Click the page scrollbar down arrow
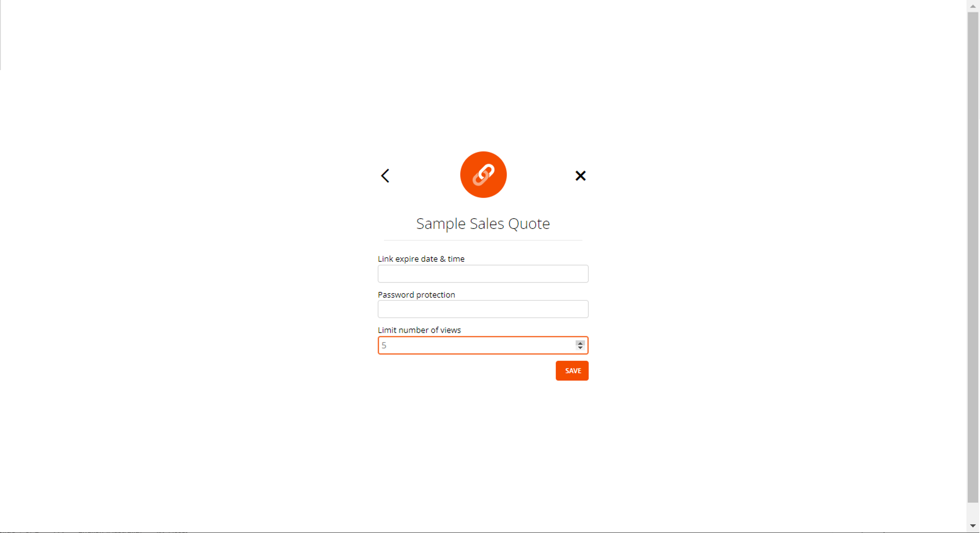Image resolution: width=980 pixels, height=533 pixels. (972, 526)
